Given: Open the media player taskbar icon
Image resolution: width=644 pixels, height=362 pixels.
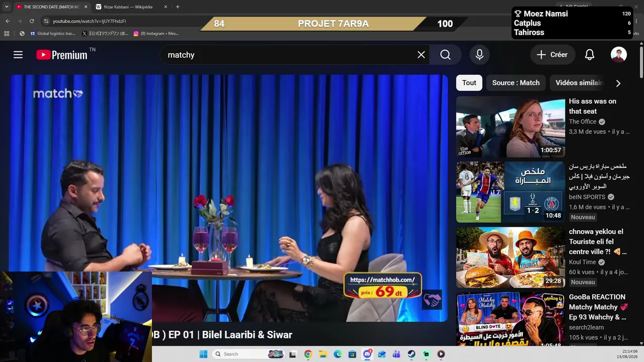Looking at the screenshot, I should pyautogui.click(x=441, y=354).
